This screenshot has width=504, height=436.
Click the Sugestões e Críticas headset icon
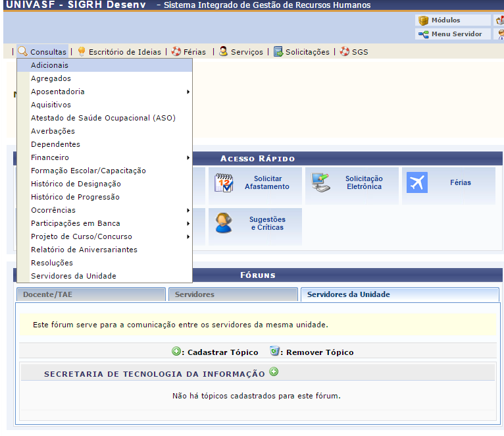click(224, 223)
